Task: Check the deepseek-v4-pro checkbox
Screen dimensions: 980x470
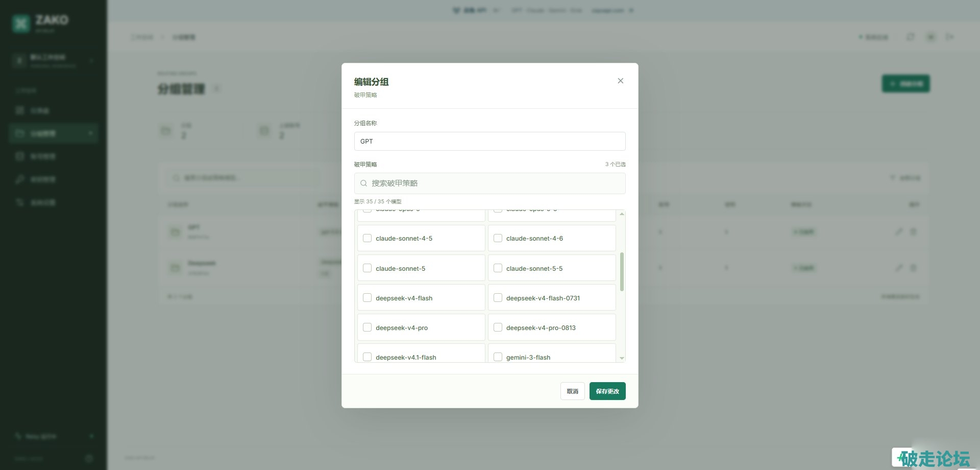Action: point(367,327)
